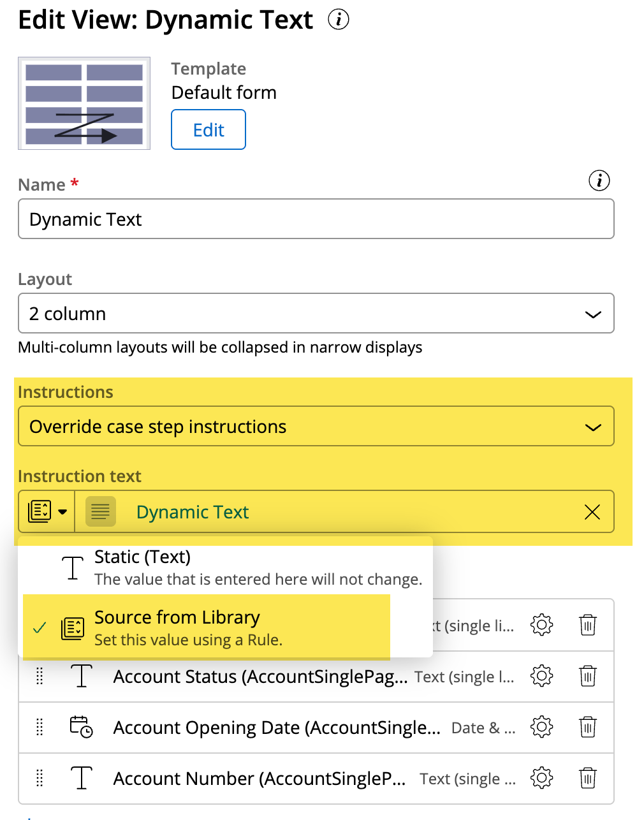This screenshot has width=644, height=820.
Task: Expand the Instructions override dropdown
Action: click(x=316, y=427)
